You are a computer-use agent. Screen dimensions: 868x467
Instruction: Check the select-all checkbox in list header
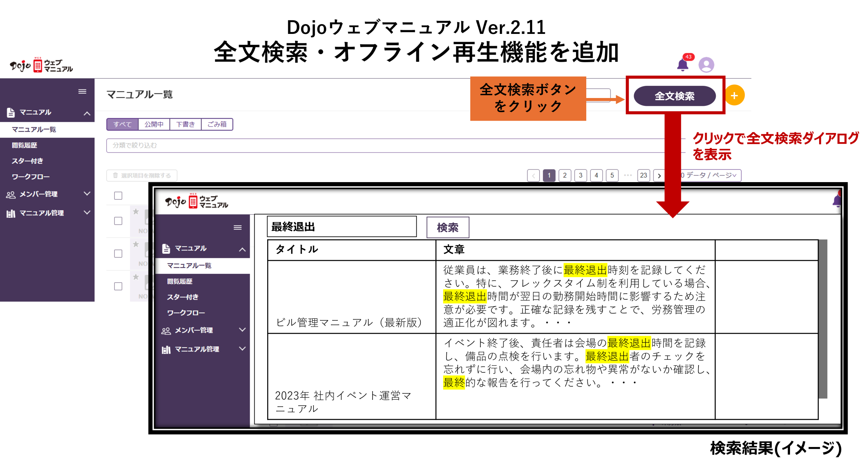click(x=118, y=195)
